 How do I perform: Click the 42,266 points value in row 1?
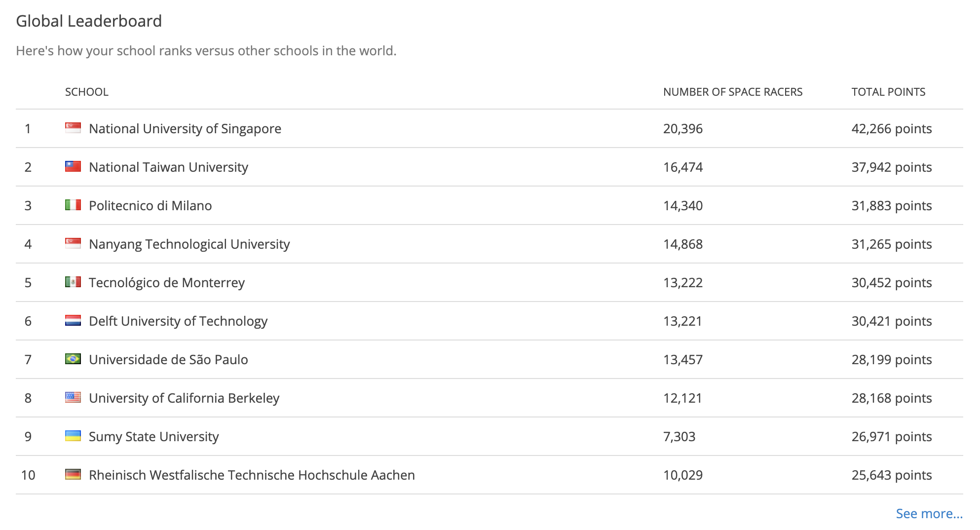(892, 129)
